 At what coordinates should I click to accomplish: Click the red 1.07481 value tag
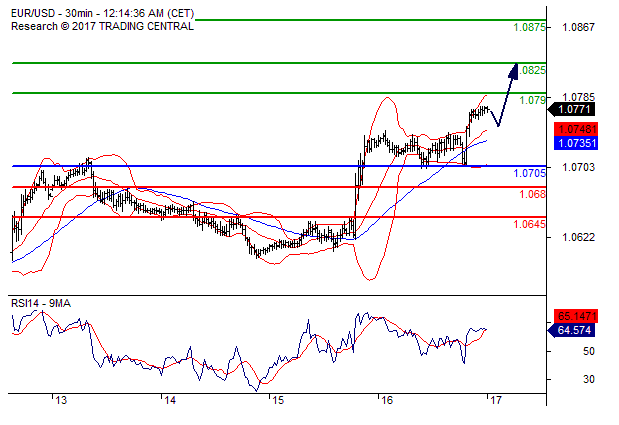(576, 129)
